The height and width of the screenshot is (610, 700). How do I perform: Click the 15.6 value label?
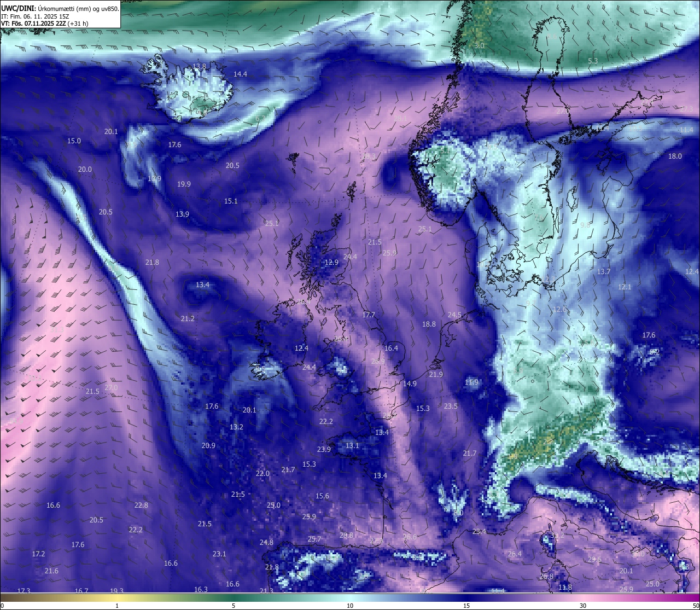click(322, 496)
